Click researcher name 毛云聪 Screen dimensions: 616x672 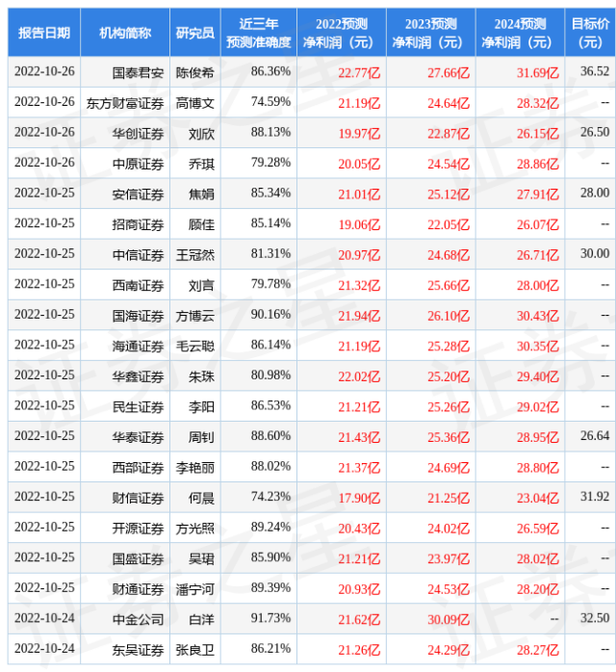(195, 346)
